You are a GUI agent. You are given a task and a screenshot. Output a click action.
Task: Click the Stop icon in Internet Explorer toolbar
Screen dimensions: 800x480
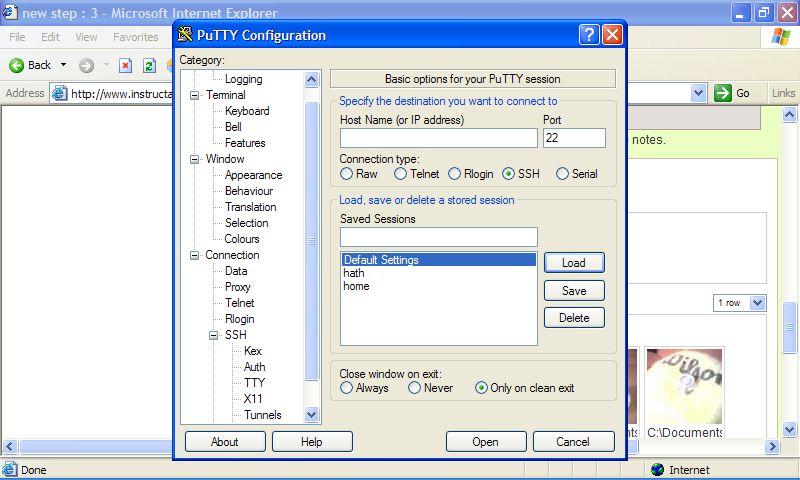point(125,65)
